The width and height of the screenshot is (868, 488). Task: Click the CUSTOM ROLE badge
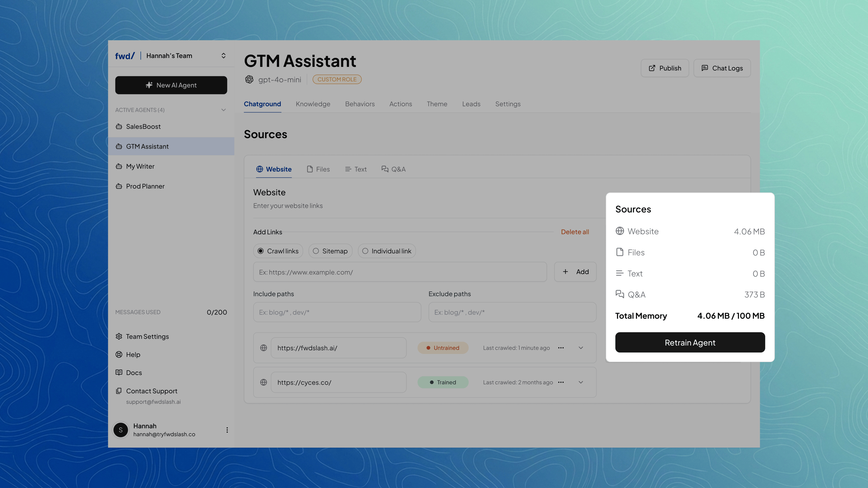point(337,80)
